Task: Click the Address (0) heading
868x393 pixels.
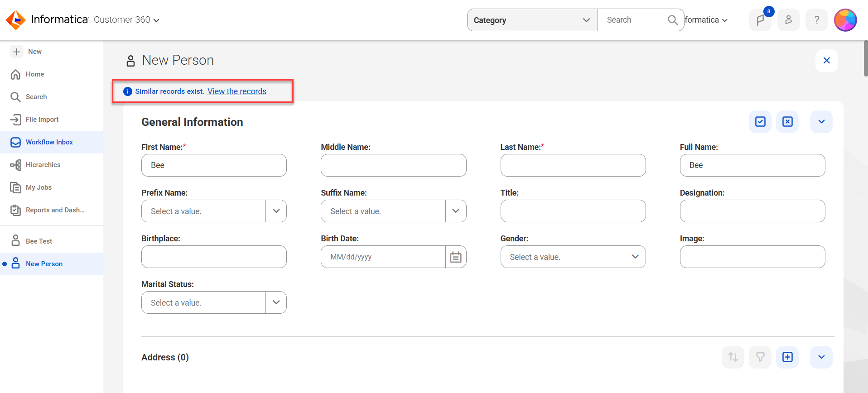Action: (165, 357)
